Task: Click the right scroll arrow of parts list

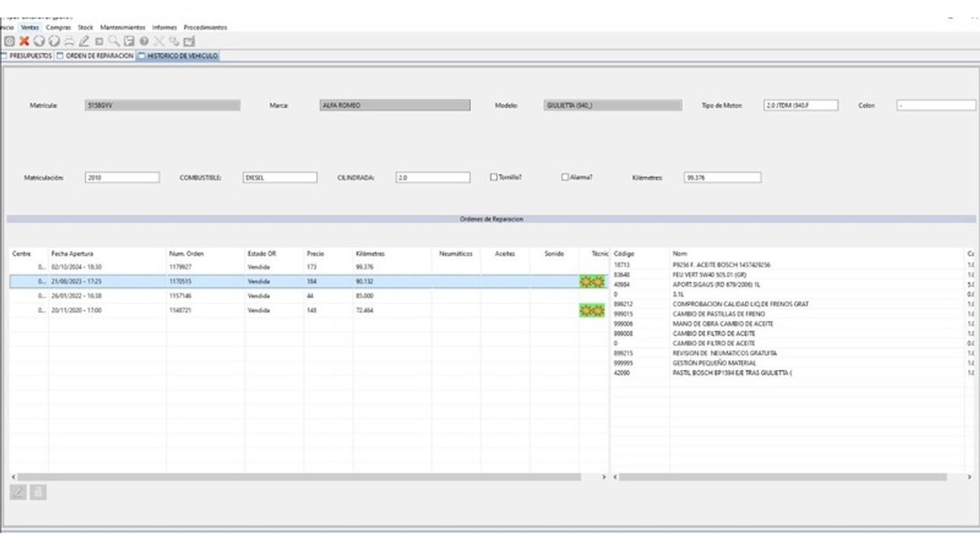Action: (x=969, y=478)
